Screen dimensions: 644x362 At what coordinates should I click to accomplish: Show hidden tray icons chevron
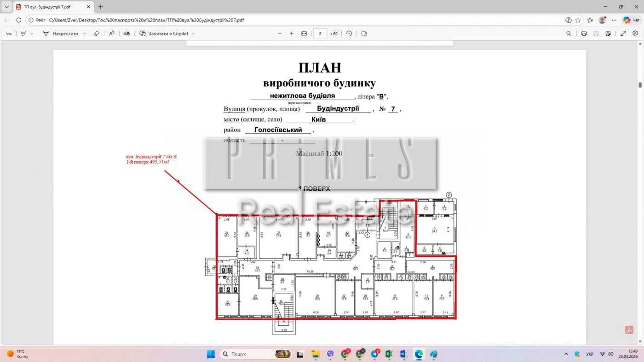pyautogui.click(x=566, y=354)
